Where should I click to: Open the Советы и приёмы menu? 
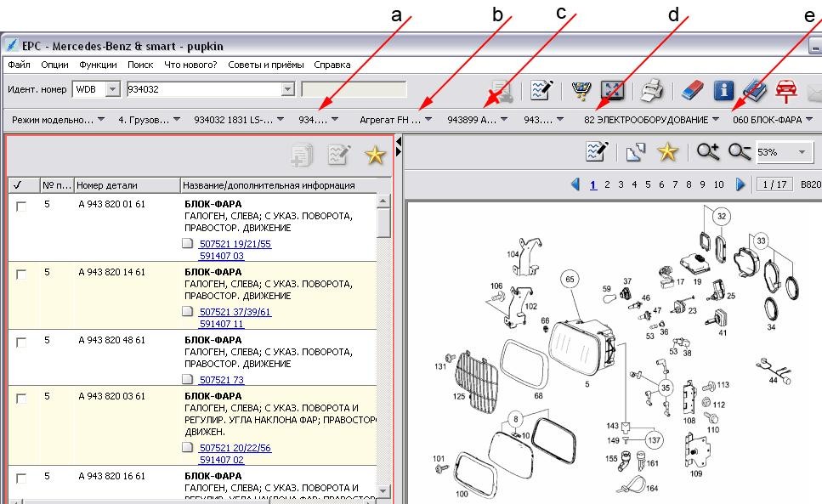(266, 65)
